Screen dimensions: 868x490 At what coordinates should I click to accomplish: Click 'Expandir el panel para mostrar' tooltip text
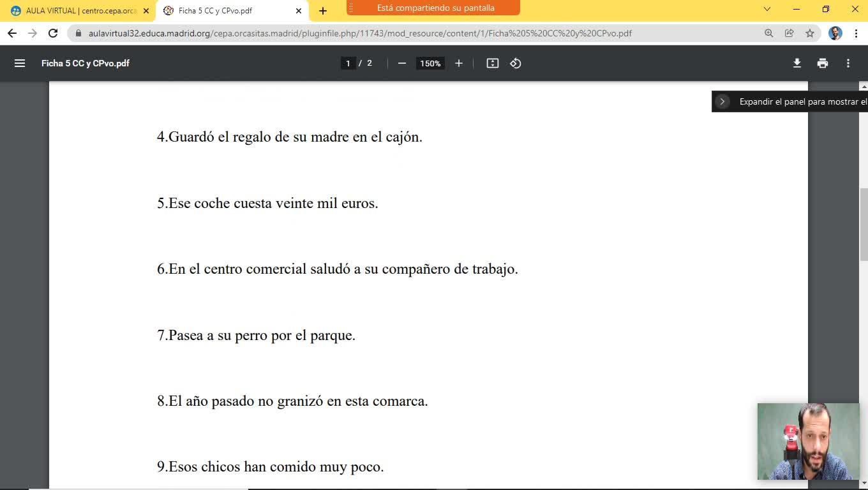[x=803, y=101]
